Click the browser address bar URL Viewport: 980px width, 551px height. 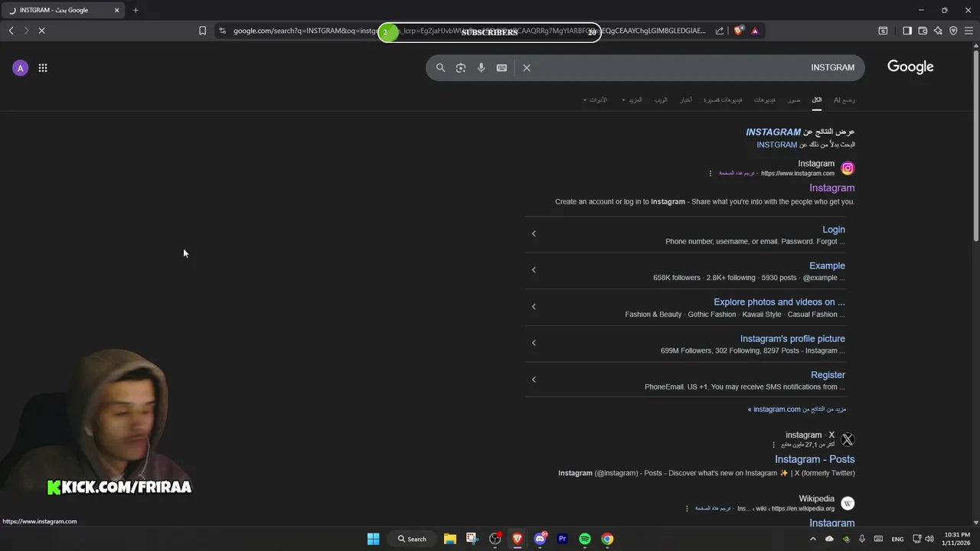[469, 31]
